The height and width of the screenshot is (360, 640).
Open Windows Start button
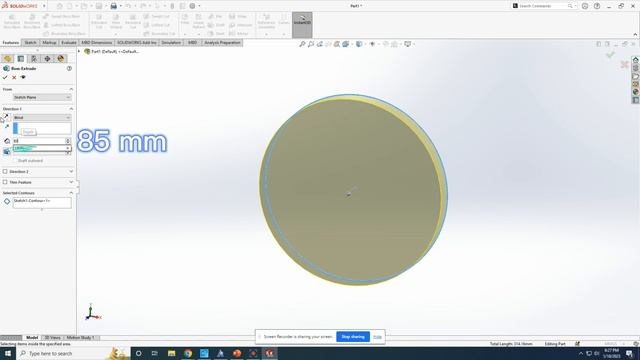click(8, 353)
